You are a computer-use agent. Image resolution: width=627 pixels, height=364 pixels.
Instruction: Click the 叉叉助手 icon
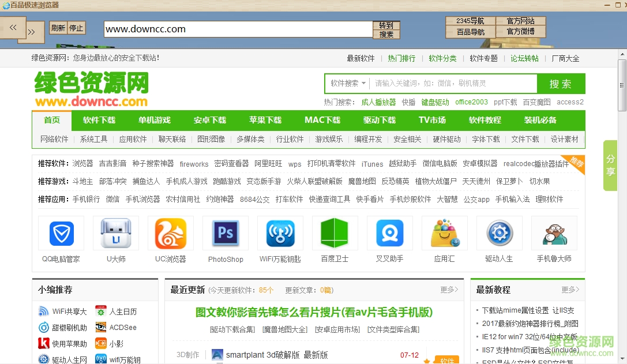(x=389, y=233)
